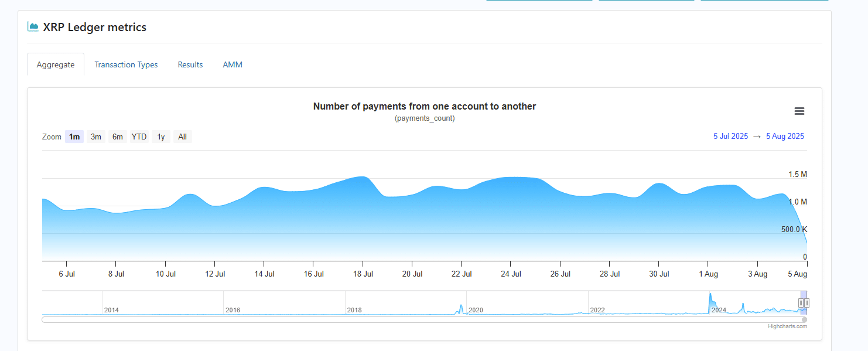The image size is (868, 351).
Task: Switch to the Aggregate tab
Action: pos(56,64)
